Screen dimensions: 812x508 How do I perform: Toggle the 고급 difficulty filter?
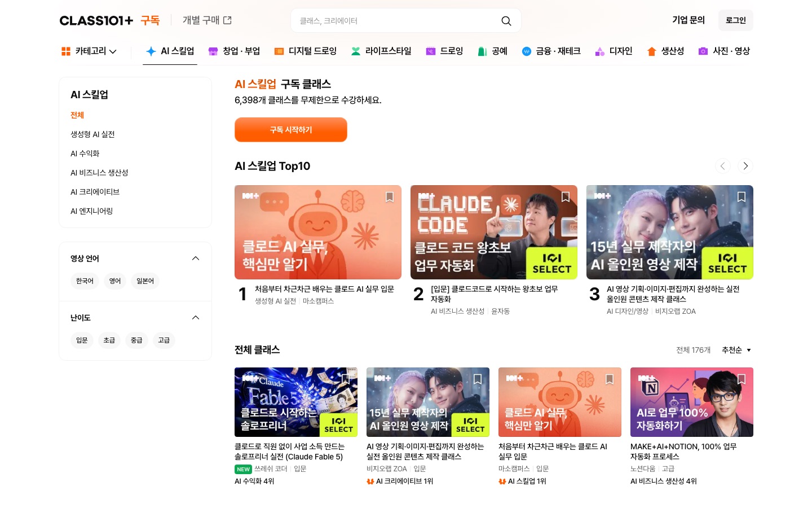164,340
